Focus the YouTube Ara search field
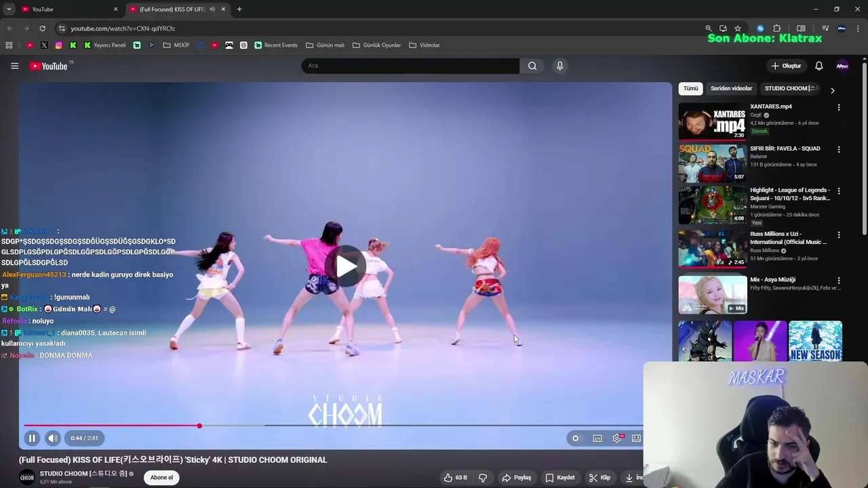Image resolution: width=868 pixels, height=488 pixels. [x=410, y=66]
